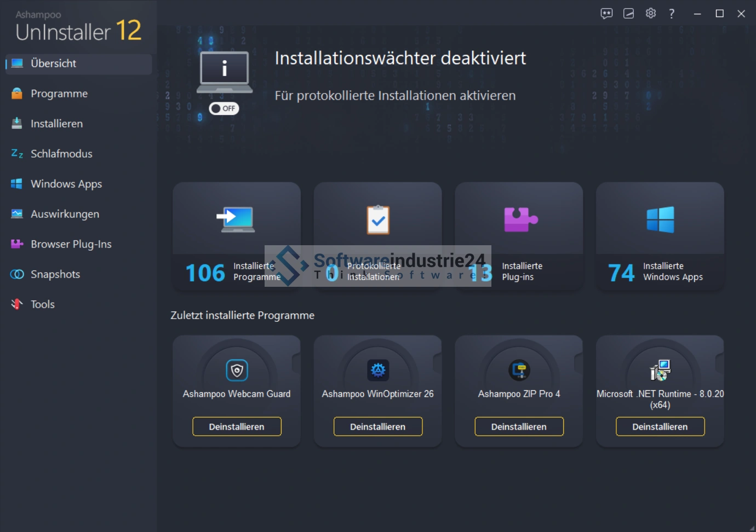Maximize the UnInstaller window
The height and width of the screenshot is (532, 756).
point(719,14)
